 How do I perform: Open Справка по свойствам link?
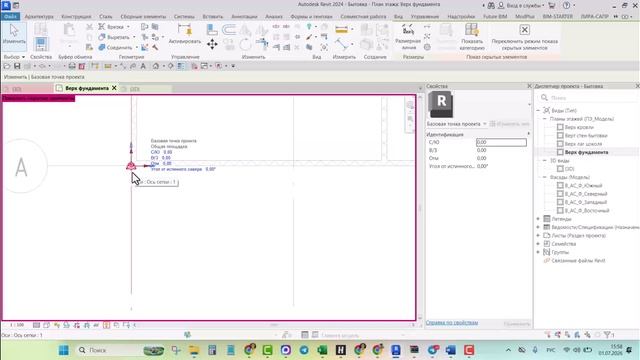451,322
